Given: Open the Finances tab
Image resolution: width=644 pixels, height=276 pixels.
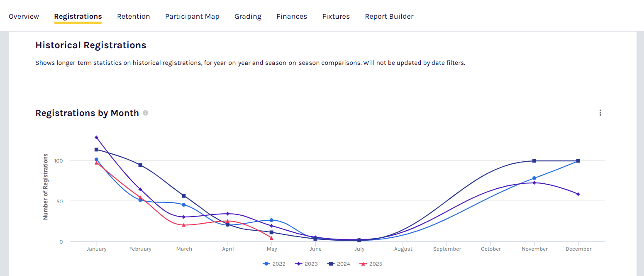Looking at the screenshot, I should tap(292, 17).
